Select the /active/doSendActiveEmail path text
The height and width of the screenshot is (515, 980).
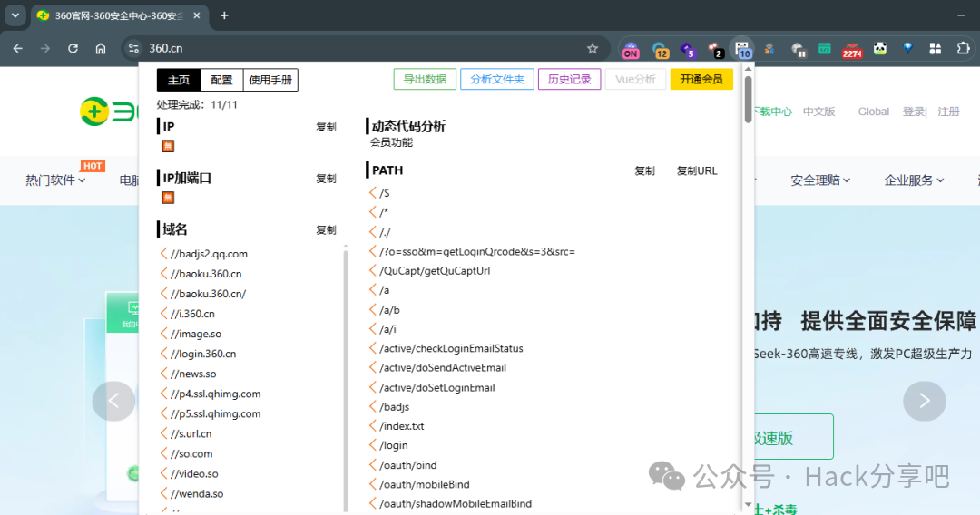click(443, 368)
